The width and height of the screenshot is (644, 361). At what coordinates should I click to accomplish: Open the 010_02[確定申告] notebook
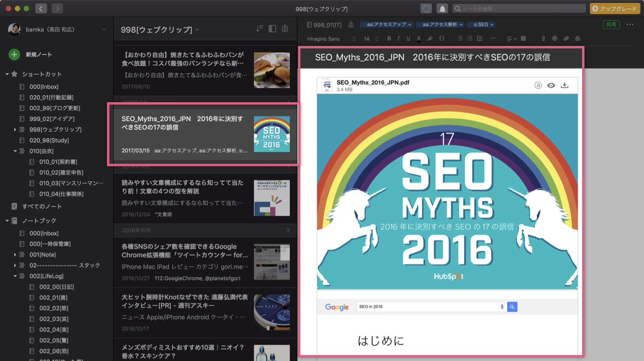point(62,173)
